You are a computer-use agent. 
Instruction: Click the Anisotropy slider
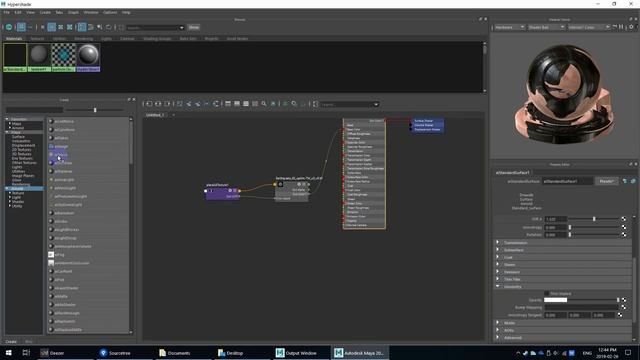pos(594,227)
